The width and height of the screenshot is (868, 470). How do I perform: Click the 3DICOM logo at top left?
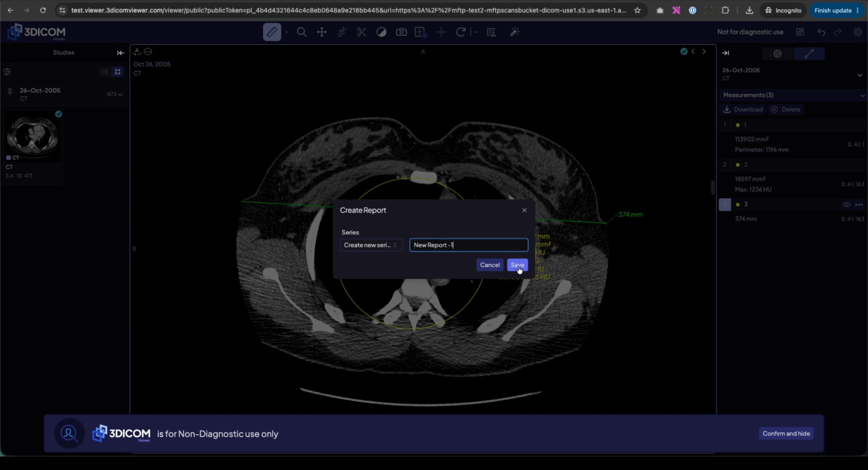click(37, 32)
